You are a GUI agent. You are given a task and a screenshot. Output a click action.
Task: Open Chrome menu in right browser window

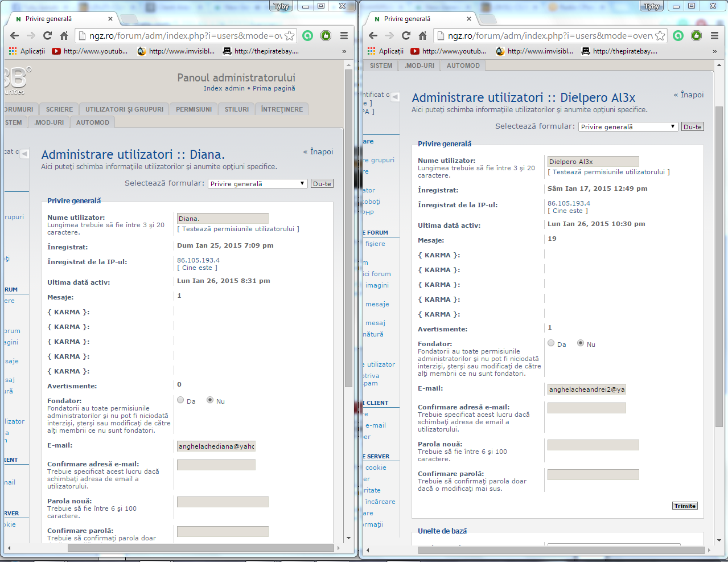tap(714, 35)
